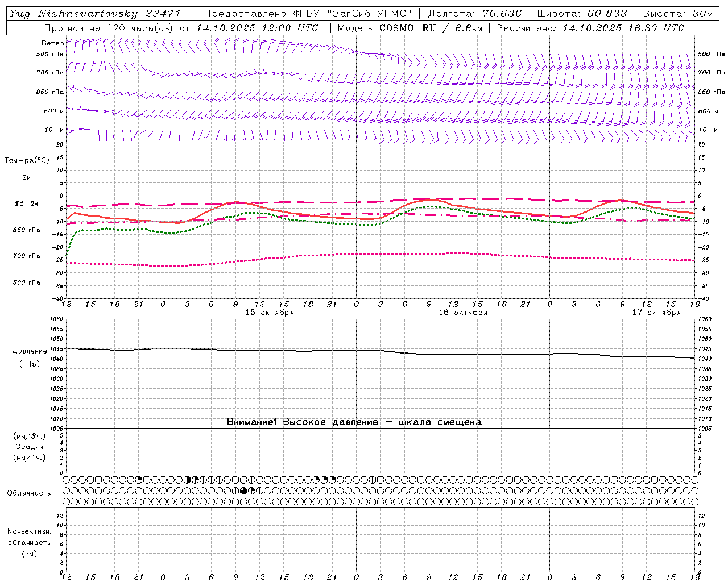
Task: Click the 'Модель COSMO-RU / 6.6км' model label
Action: [409, 28]
